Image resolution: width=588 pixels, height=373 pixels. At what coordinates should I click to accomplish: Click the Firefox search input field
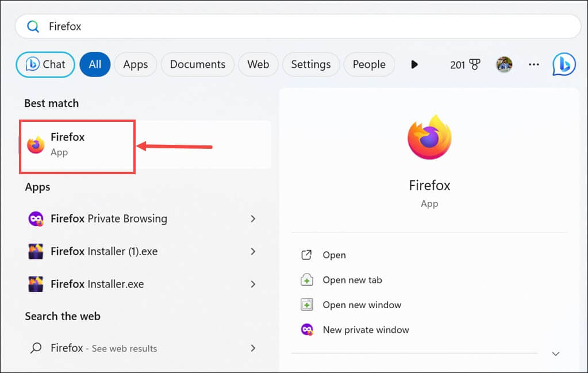pos(298,26)
